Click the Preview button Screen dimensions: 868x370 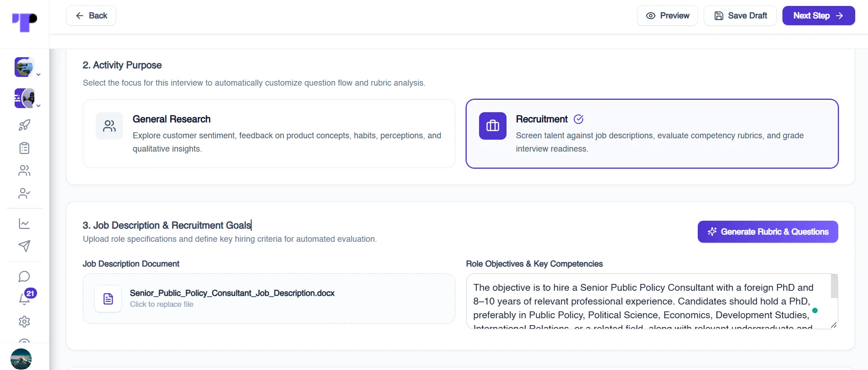668,16
